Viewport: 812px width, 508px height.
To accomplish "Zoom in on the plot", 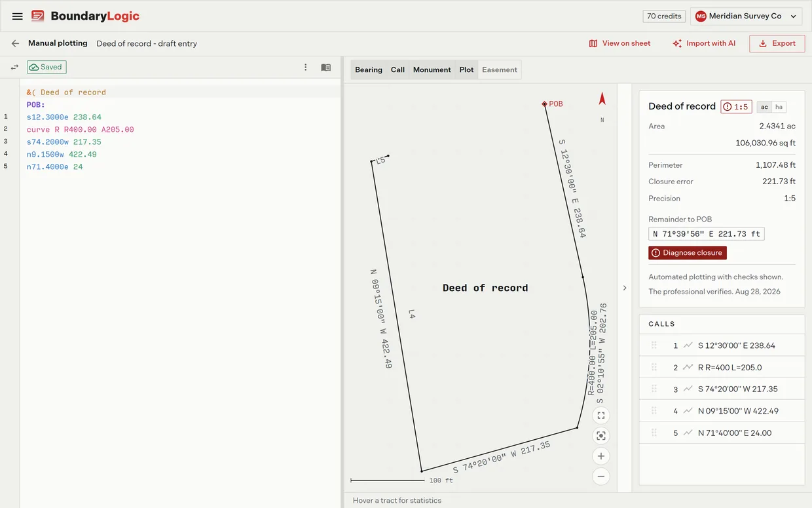I will [601, 456].
